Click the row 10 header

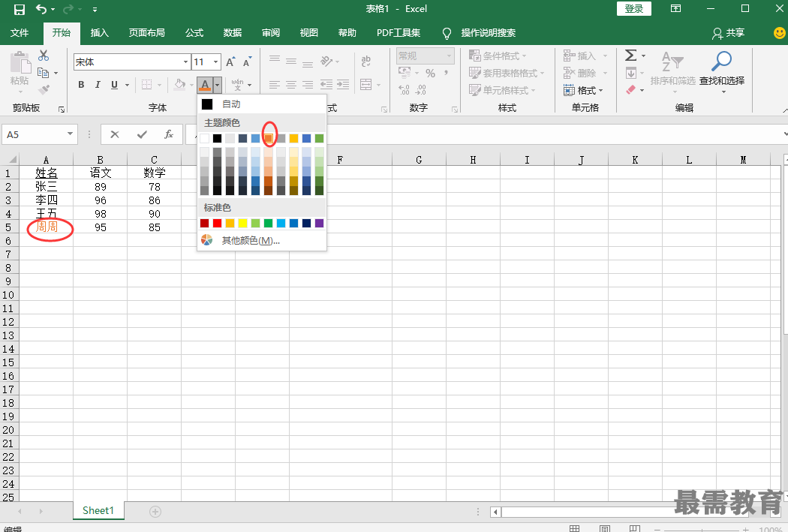pyautogui.click(x=8, y=295)
